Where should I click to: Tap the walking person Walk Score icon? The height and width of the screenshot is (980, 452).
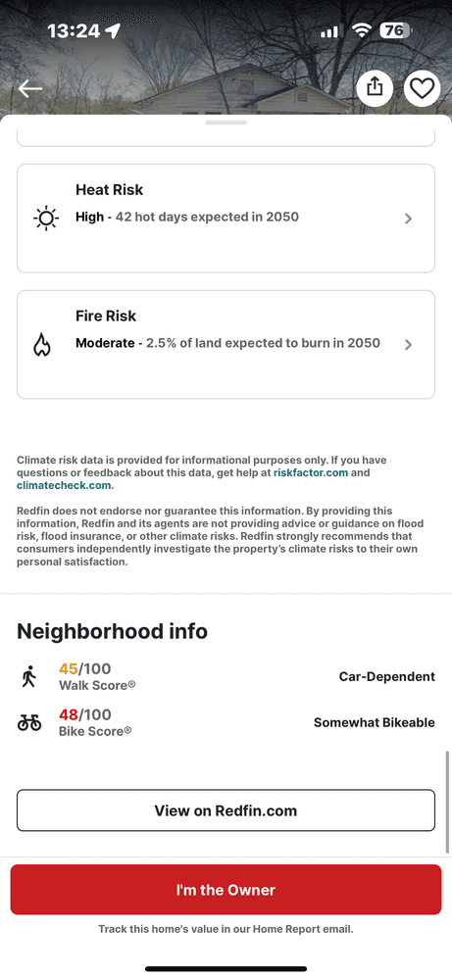click(28, 676)
